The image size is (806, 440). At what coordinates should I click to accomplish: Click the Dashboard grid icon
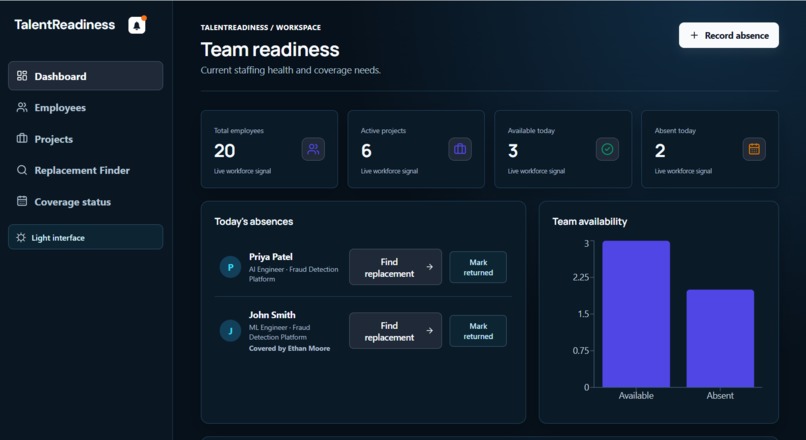pos(22,76)
